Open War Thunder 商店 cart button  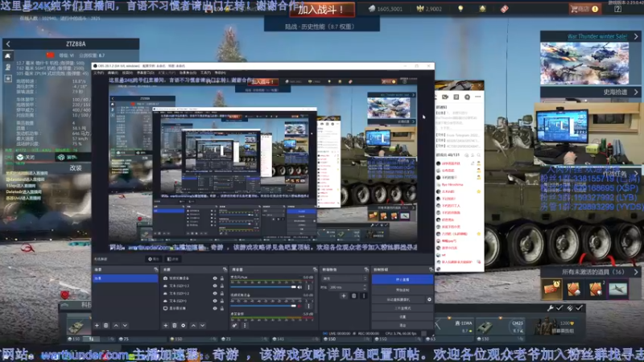point(584,9)
